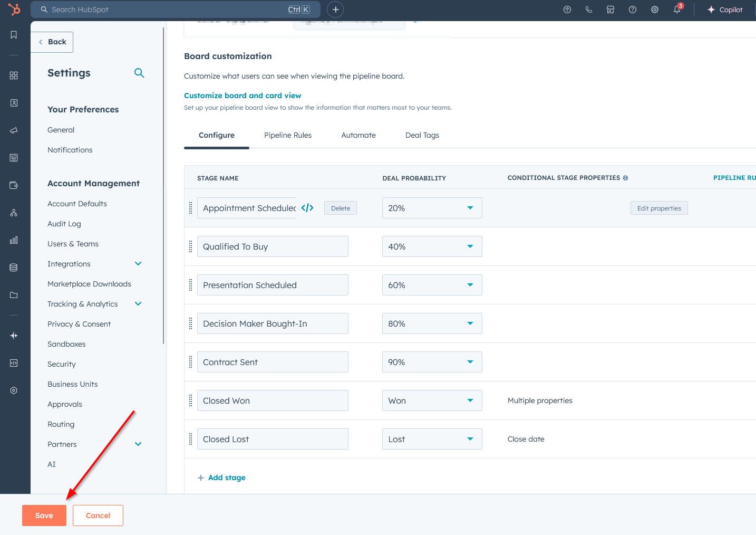Click the HubSpot sprocket logo top left
Image resolution: width=756 pixels, height=535 pixels.
click(x=14, y=9)
